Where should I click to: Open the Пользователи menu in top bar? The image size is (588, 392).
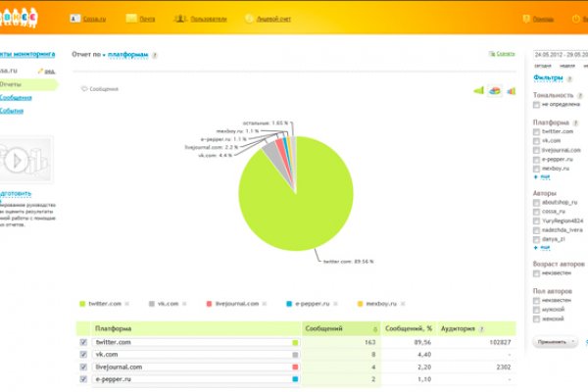coord(206,18)
